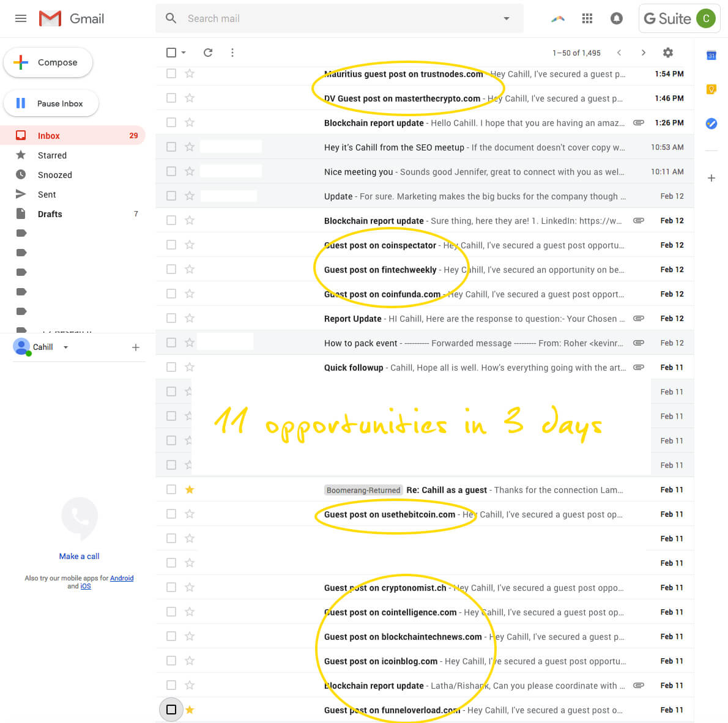Open the G Suite account avatar
The image size is (728, 723).
pos(706,18)
